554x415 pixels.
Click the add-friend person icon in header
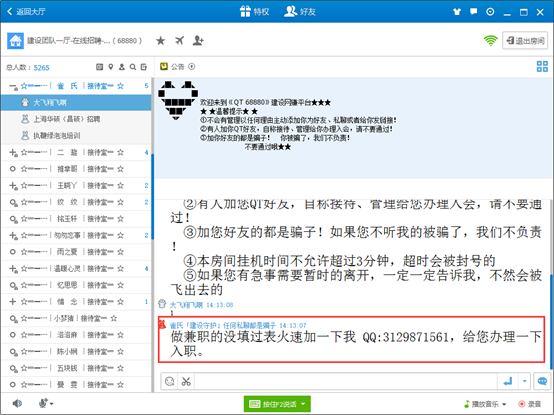(x=198, y=41)
